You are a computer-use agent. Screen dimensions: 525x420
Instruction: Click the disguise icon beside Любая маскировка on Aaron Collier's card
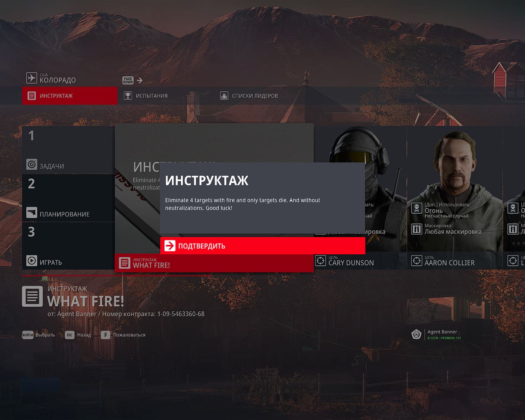pos(417,229)
